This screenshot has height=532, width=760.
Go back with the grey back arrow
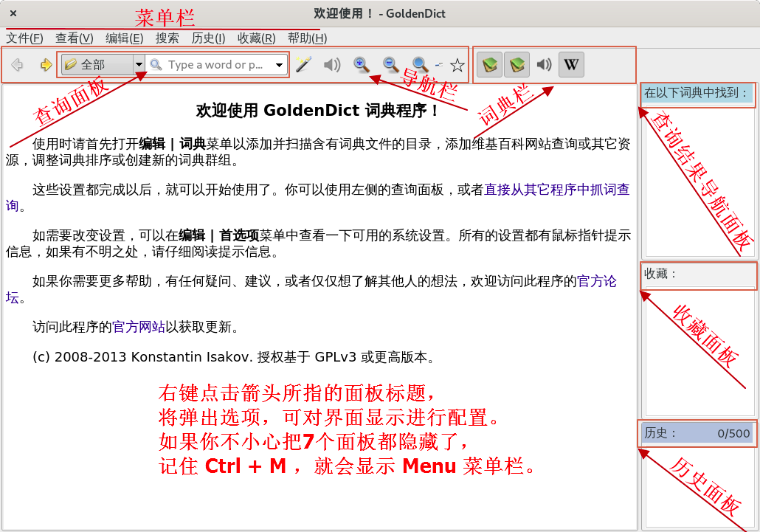[x=18, y=64]
